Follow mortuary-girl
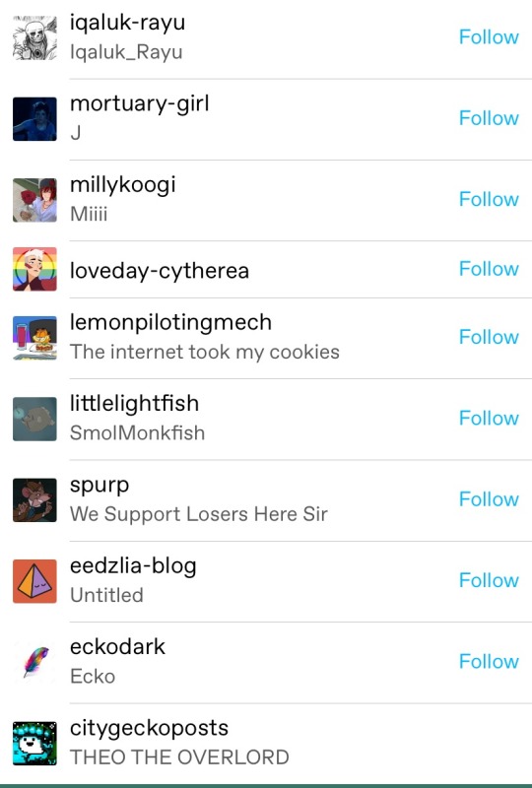 click(489, 118)
